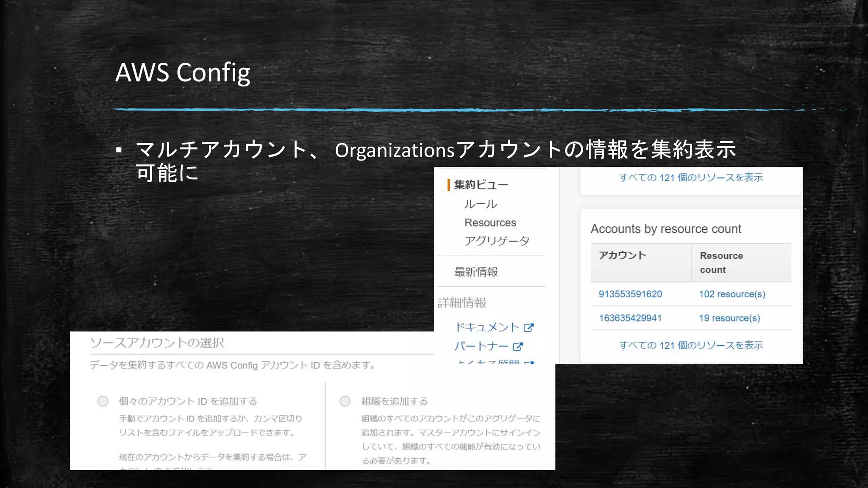Open Resources in the side menu
868x488 pixels.
pos(490,222)
